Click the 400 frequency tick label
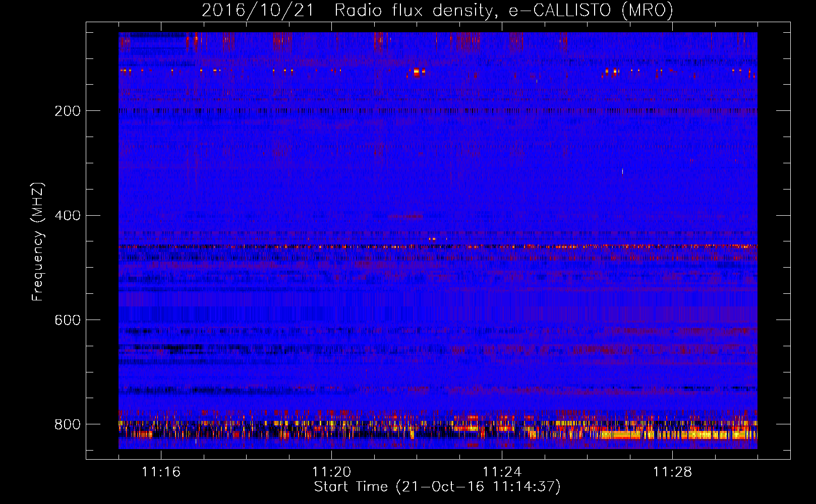 pos(68,216)
